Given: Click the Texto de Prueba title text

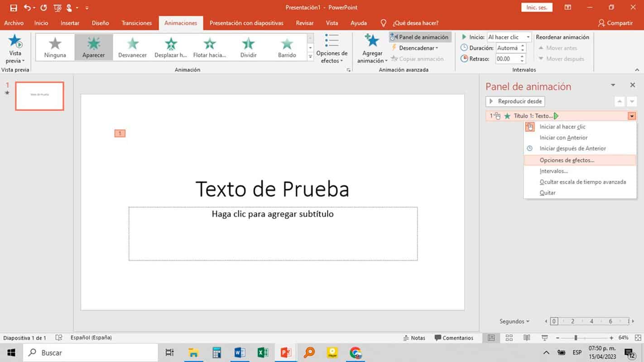Looking at the screenshot, I should pos(272,189).
